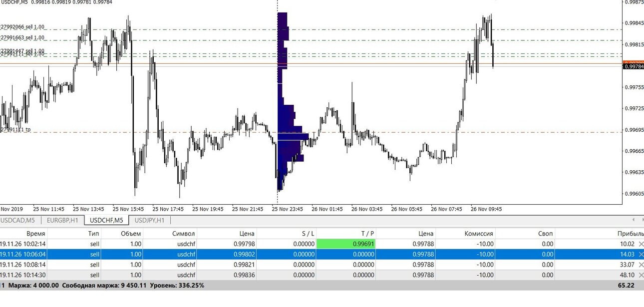Image resolution: width=644 pixels, height=307 pixels.
Task: Close the sell order with profit 10.02
Action: pos(641,244)
